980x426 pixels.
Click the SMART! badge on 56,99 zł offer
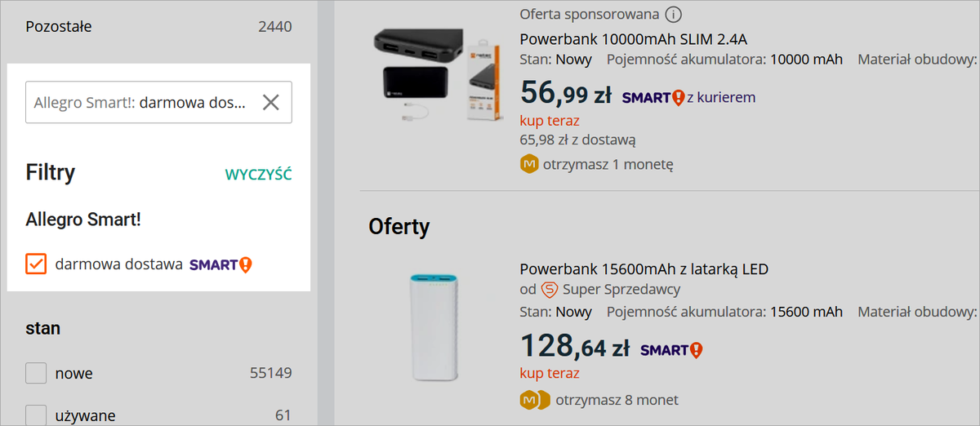(653, 98)
